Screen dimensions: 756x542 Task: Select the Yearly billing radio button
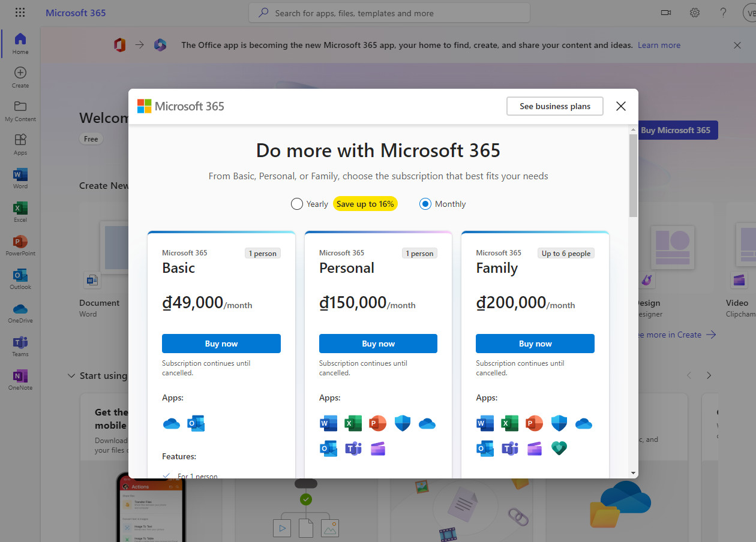click(296, 204)
